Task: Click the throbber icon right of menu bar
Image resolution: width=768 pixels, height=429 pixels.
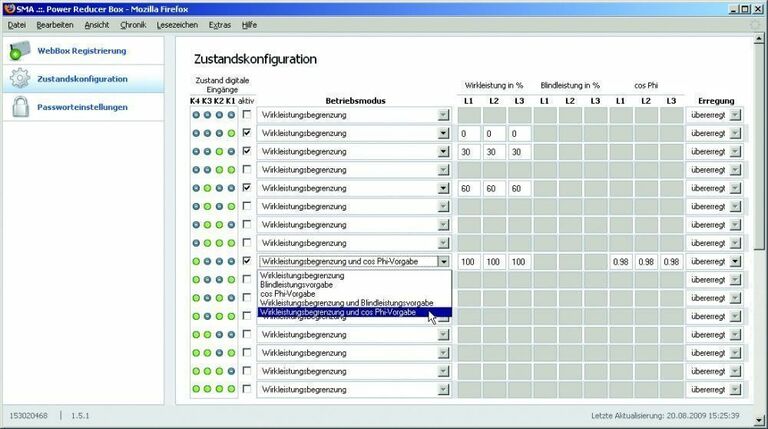Action: [755, 24]
